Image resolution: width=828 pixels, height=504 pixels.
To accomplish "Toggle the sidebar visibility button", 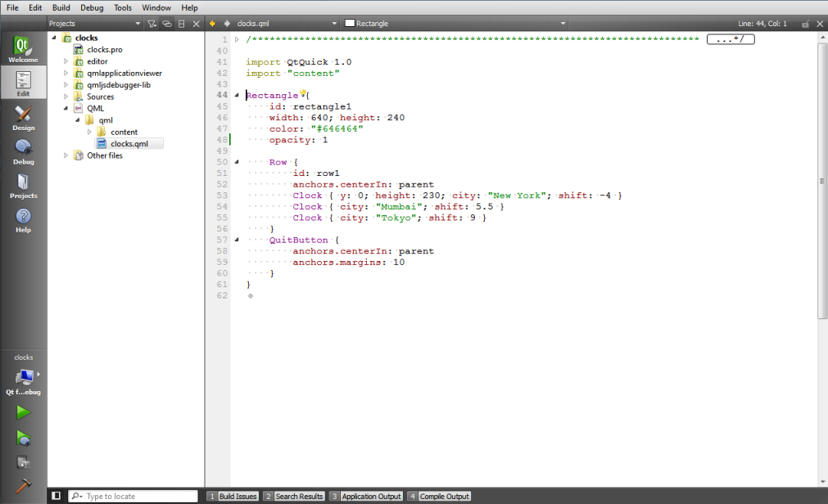I will 56,496.
